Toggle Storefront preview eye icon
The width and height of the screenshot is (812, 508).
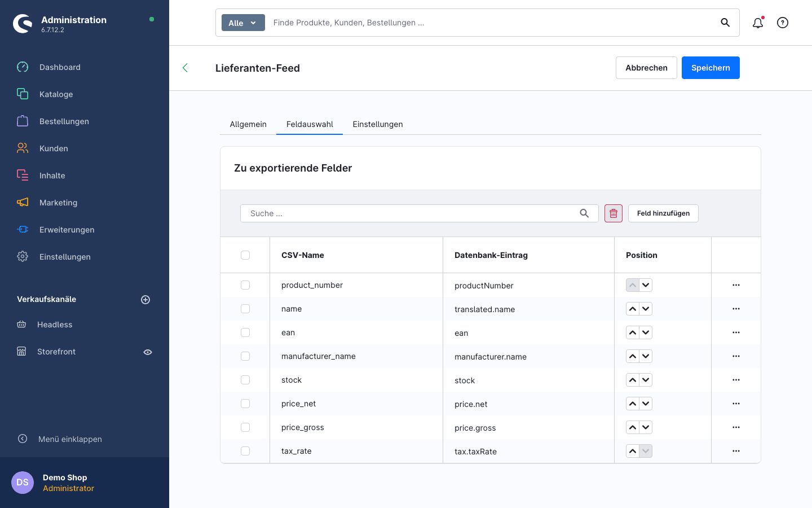point(148,352)
